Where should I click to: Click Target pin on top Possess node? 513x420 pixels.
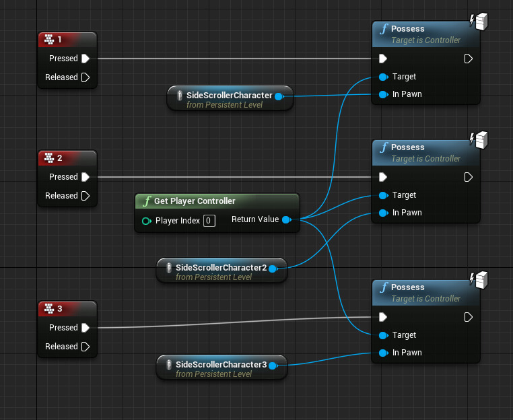point(383,77)
